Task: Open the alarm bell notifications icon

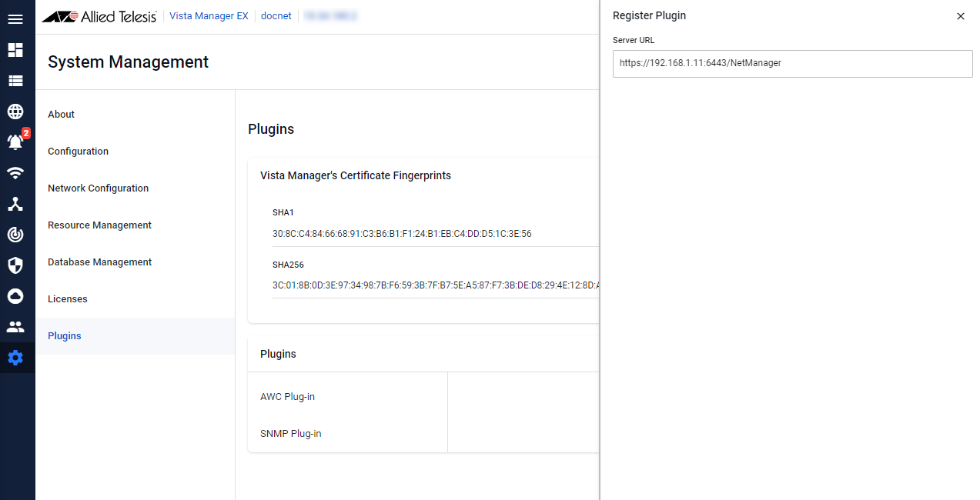Action: 15,142
